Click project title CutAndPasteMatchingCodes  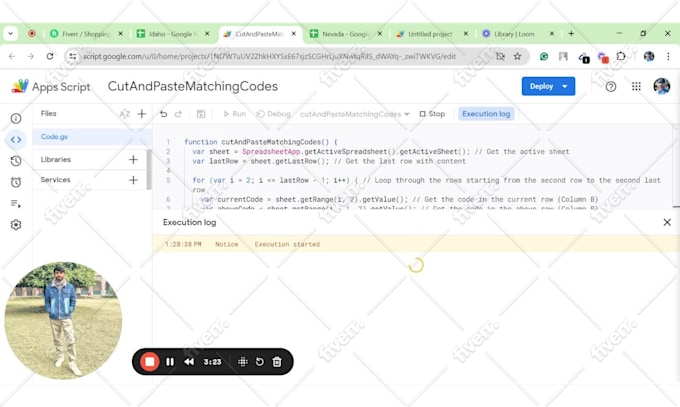click(193, 86)
